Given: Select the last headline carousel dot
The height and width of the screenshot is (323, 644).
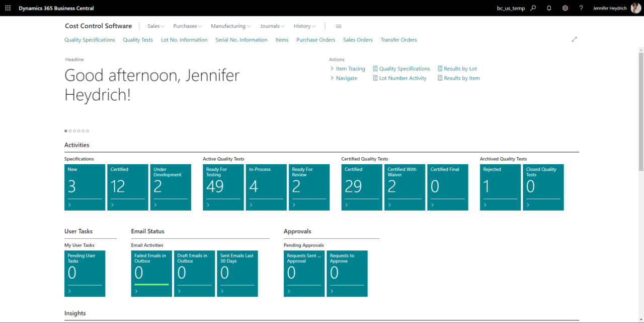Looking at the screenshot, I should point(88,131).
